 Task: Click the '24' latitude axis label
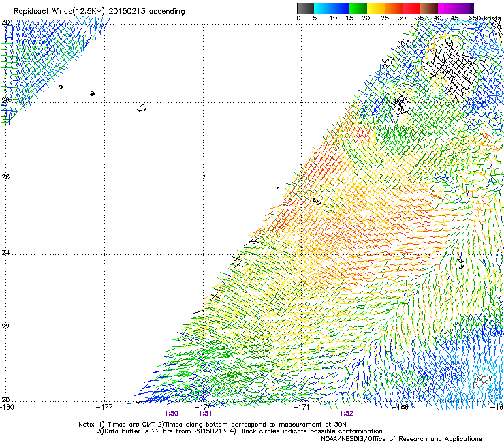(x=5, y=253)
